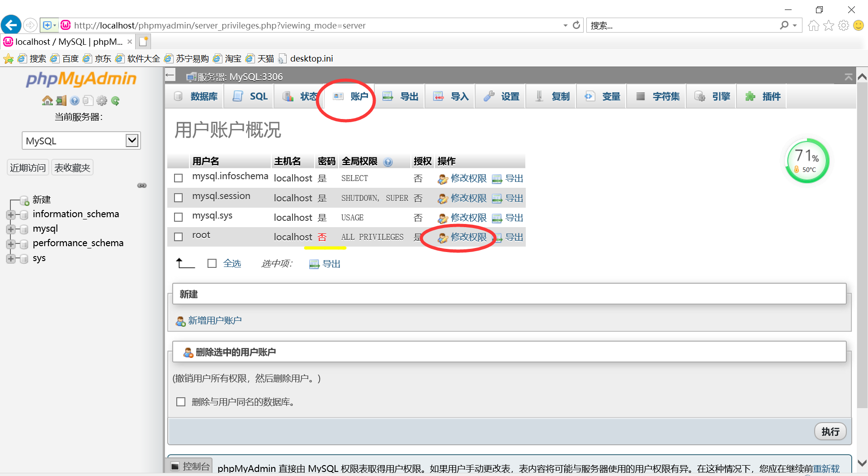Click the 71% CPU temperature gauge widget

click(x=807, y=161)
